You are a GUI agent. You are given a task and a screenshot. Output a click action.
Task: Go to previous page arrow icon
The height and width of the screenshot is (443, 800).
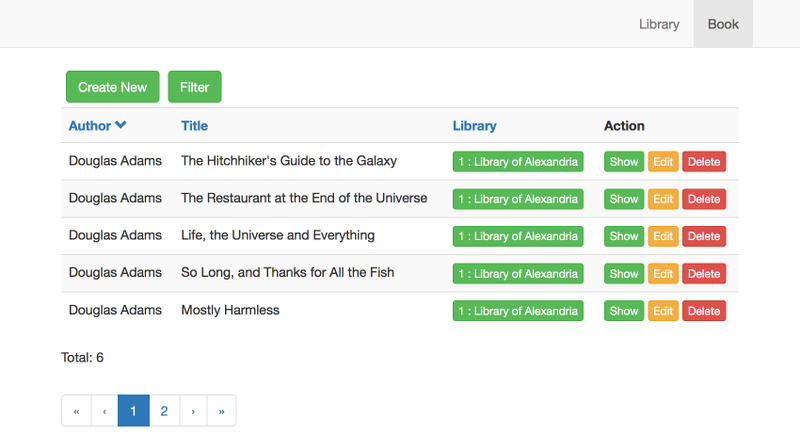click(104, 411)
